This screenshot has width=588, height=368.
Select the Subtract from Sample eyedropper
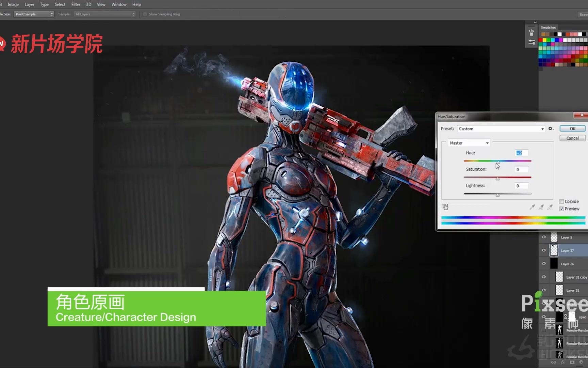(550, 207)
